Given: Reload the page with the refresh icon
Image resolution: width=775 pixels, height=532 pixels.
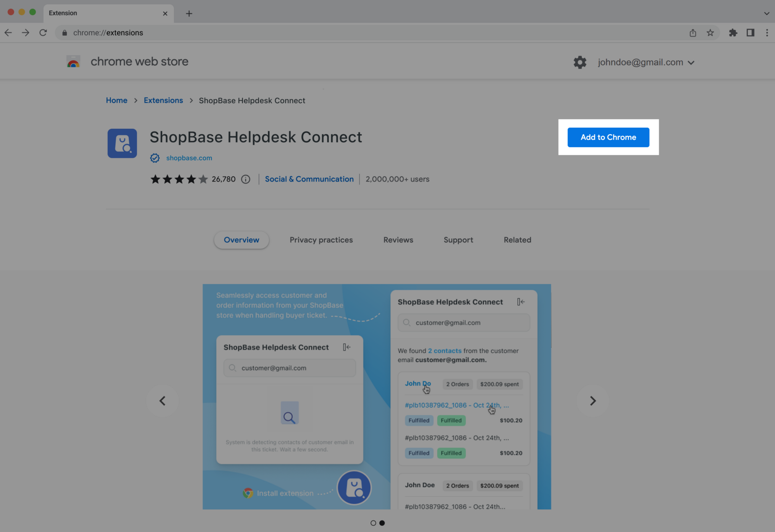Looking at the screenshot, I should (x=43, y=32).
